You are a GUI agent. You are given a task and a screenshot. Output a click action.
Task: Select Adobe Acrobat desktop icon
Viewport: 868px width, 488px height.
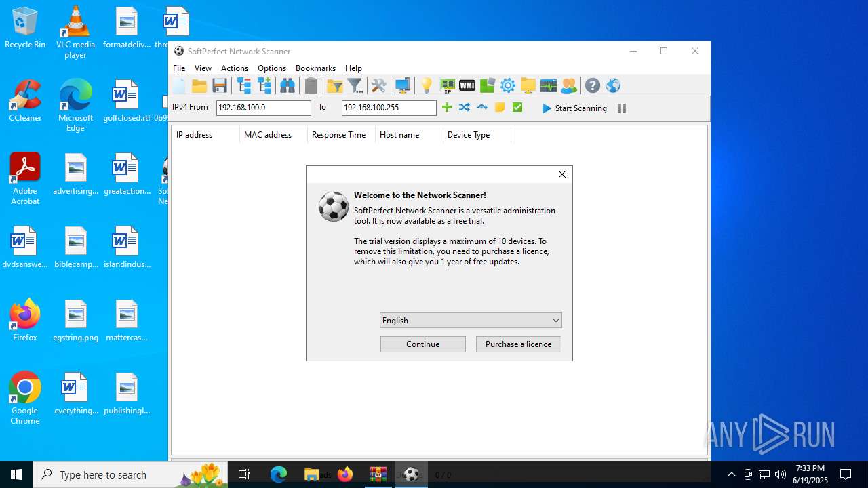(25, 179)
